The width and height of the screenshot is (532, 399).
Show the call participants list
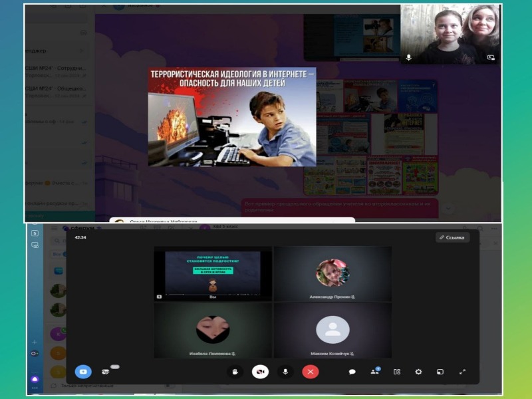pos(375,371)
